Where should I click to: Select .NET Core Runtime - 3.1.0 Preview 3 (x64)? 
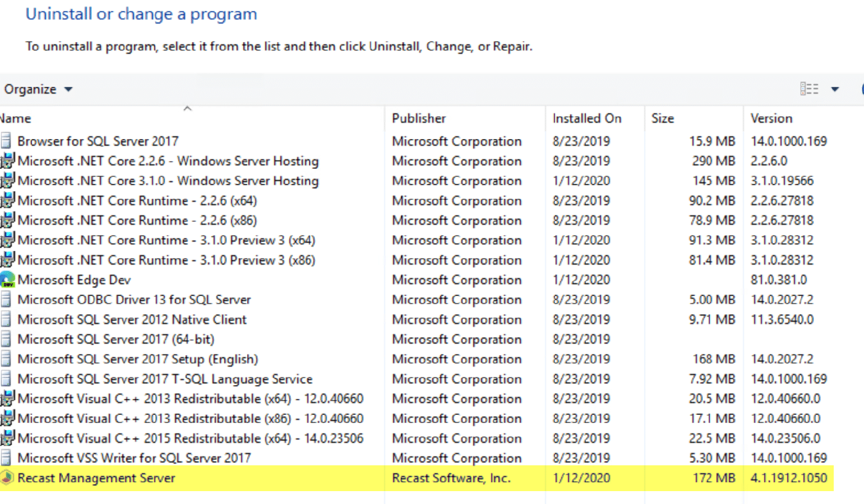[x=167, y=240]
